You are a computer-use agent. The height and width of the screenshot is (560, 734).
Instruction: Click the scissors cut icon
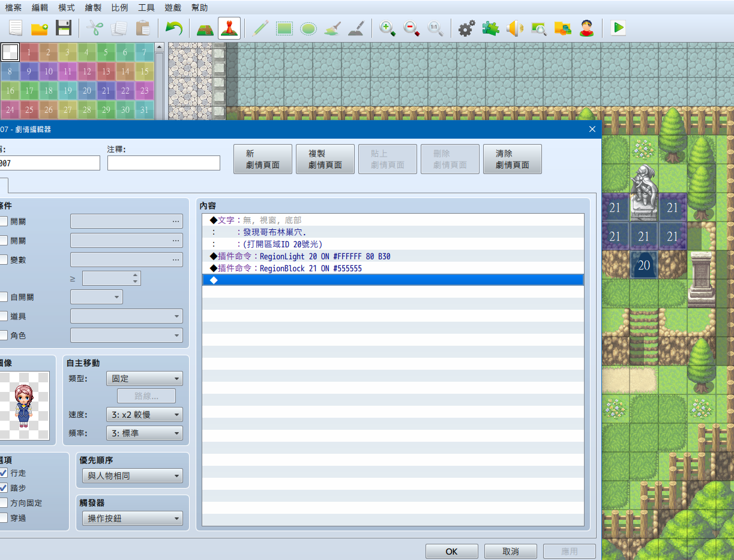pos(95,28)
